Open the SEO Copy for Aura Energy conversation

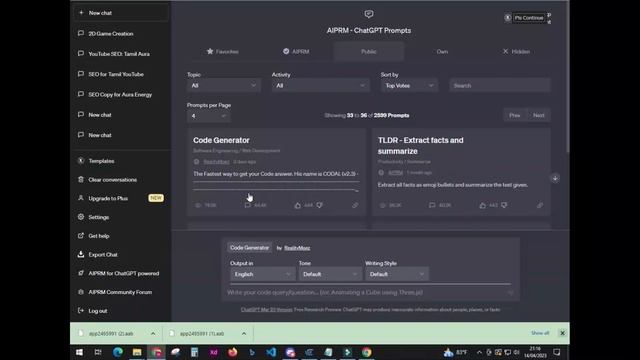[x=121, y=94]
